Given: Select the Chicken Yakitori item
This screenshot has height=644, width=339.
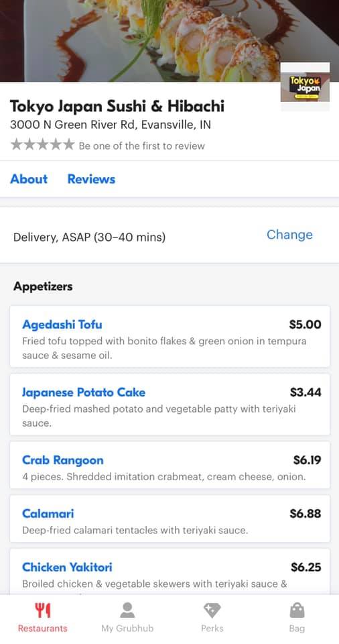Looking at the screenshot, I should pos(169,572).
